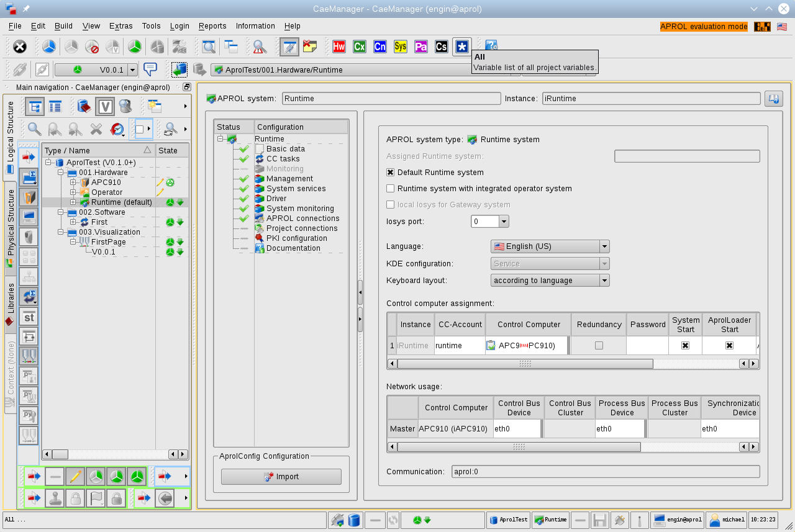Viewport: 795px width, 532px height.
Task: Sort the tree by State column header
Action: click(172, 150)
